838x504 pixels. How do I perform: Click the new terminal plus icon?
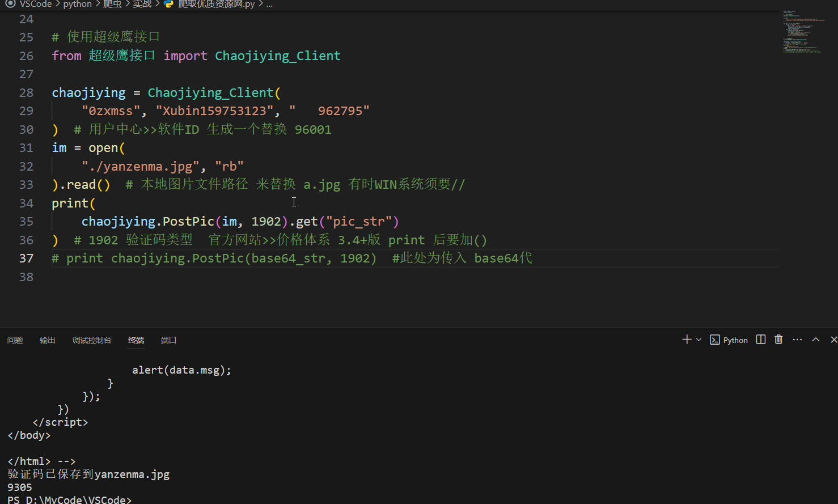(x=687, y=340)
